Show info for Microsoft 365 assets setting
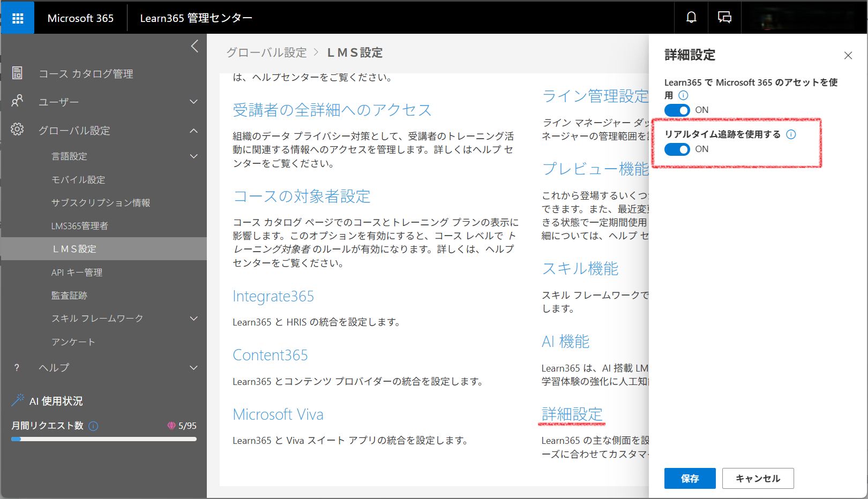Screen dimensions: 868x499 tap(683, 95)
